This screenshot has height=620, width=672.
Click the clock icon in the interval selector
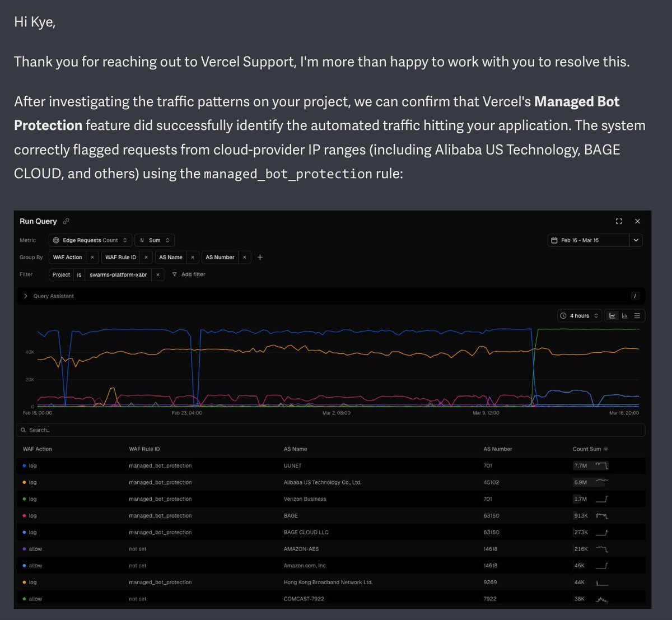pos(563,316)
